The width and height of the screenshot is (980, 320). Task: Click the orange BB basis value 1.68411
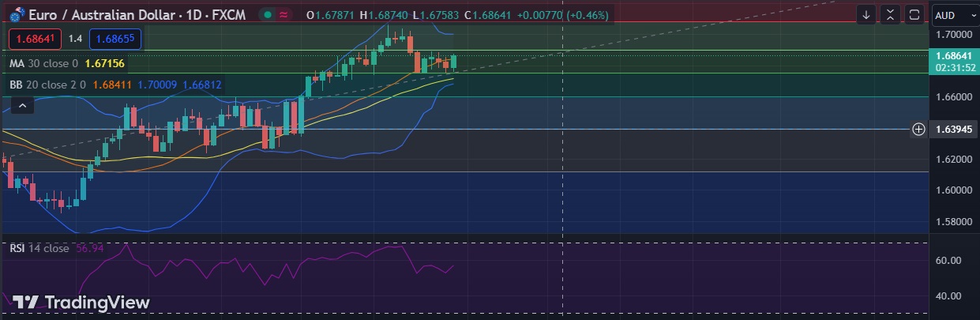(x=112, y=84)
